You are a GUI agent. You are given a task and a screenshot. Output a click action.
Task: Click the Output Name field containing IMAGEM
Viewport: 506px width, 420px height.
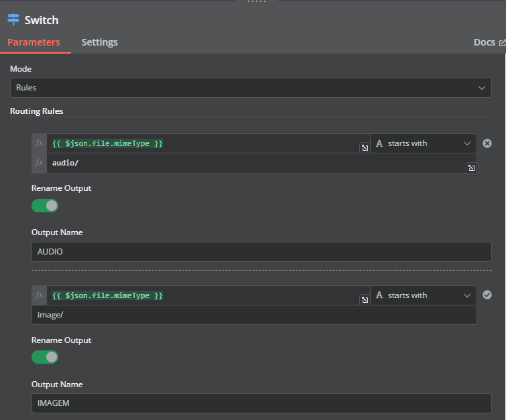pyautogui.click(x=261, y=403)
